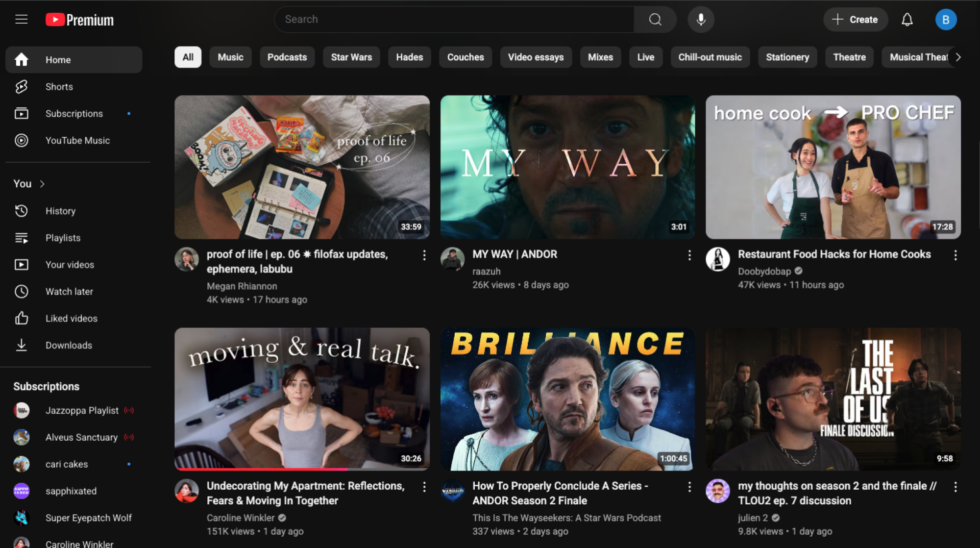Screen dimensions: 980x548
Task: Open Liked videos in sidebar
Action: click(71, 319)
